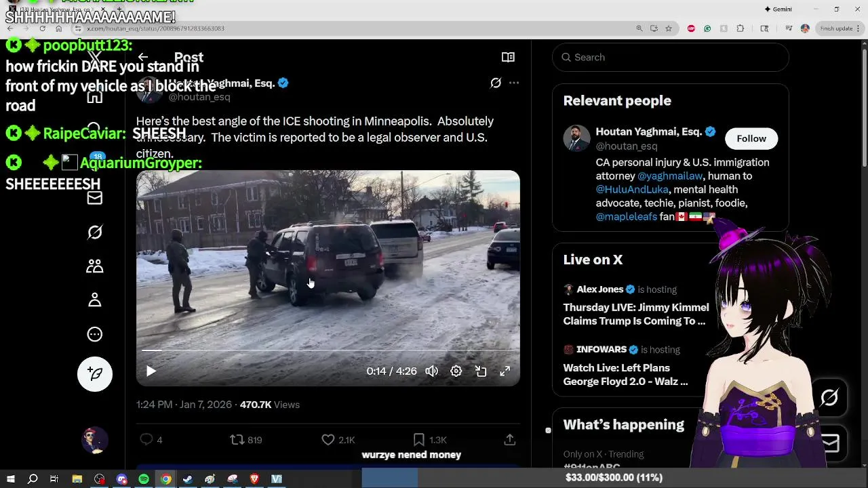Install app icon in address bar

(x=654, y=28)
